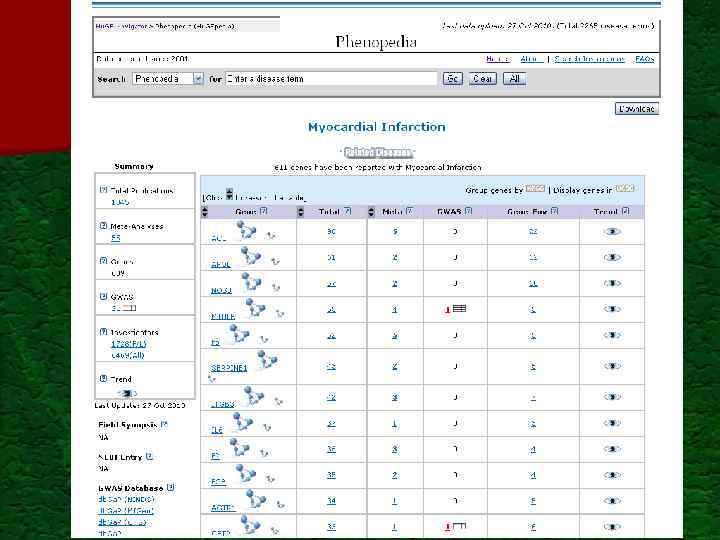This screenshot has width=720, height=540.
Task: Open the SERPINE1 gene link
Action: click(x=229, y=368)
